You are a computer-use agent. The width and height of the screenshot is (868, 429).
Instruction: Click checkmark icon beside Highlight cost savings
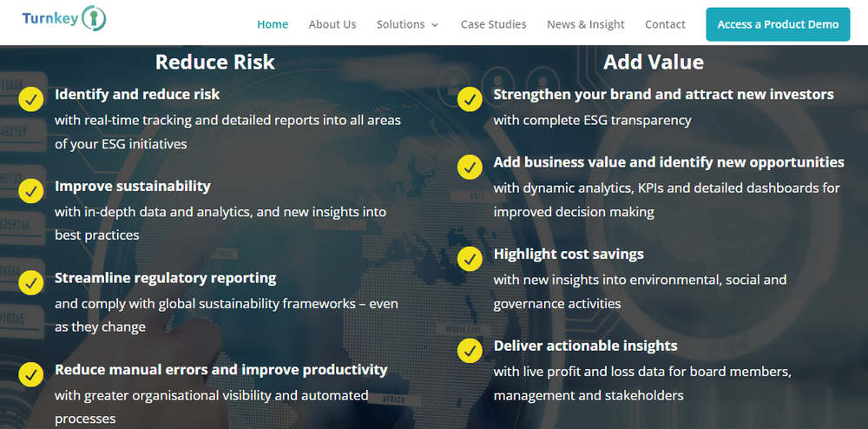point(470,259)
